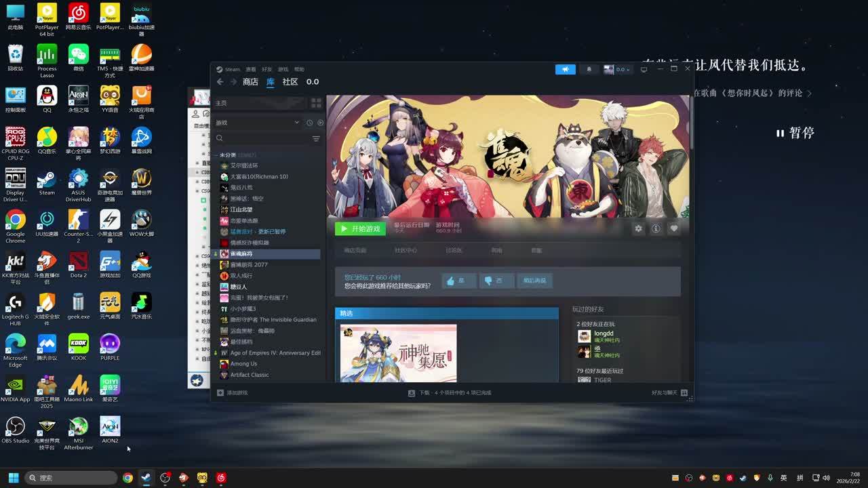Viewport: 868px width, 488px height.
Task: Pause music with 暂停 control
Action: pyautogui.click(x=795, y=134)
